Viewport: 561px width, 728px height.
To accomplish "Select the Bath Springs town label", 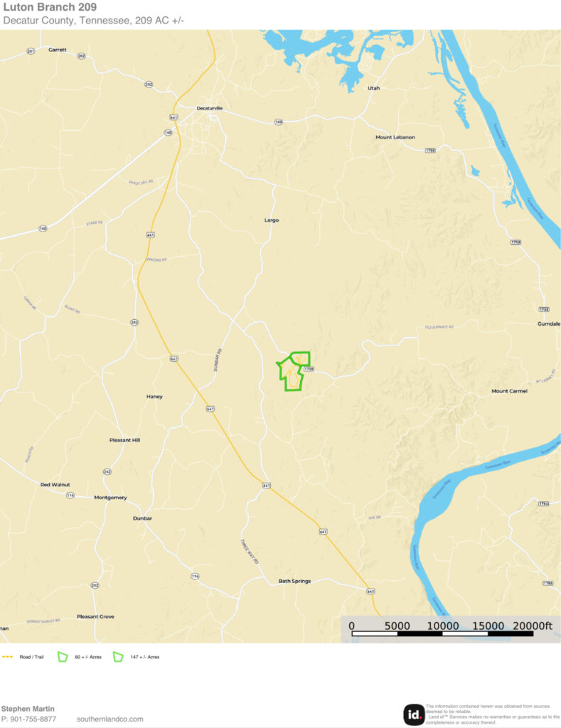I will (294, 581).
